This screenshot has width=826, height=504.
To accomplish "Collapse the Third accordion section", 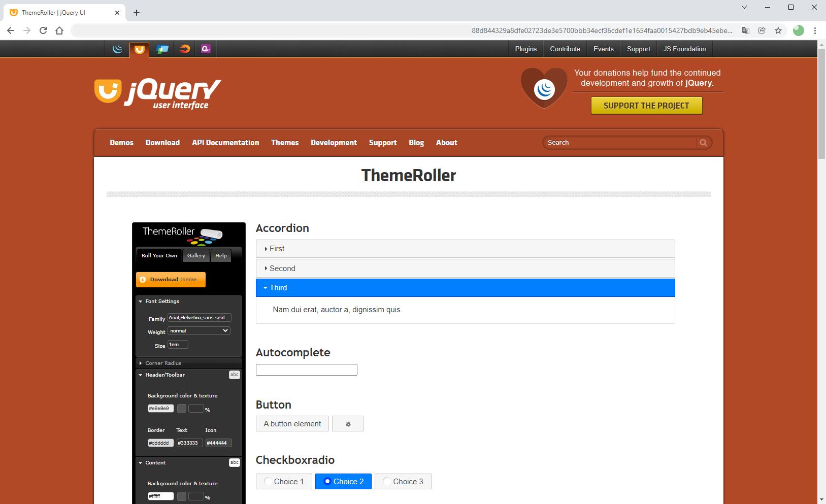I will [466, 288].
